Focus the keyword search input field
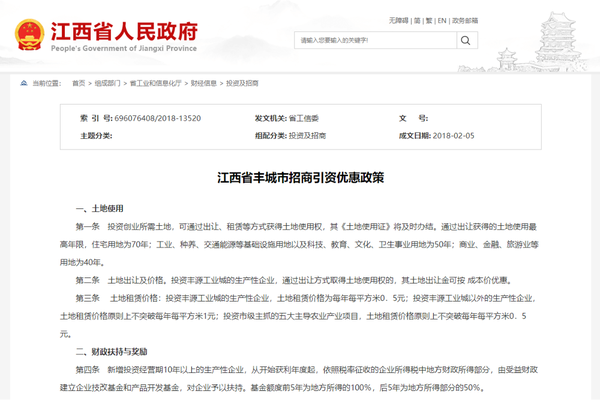 375,40
